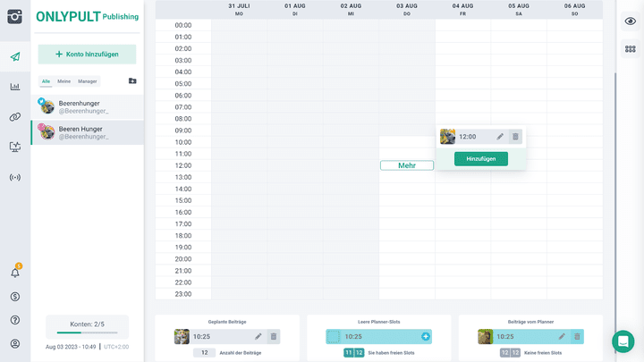Trash icon in Beiträge vom Planner legend
Image resolution: width=644 pixels, height=362 pixels.
[x=577, y=337]
